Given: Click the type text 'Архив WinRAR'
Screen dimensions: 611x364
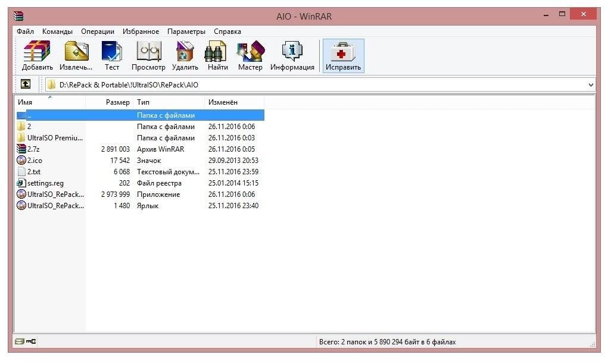Looking at the screenshot, I should pos(161,149).
